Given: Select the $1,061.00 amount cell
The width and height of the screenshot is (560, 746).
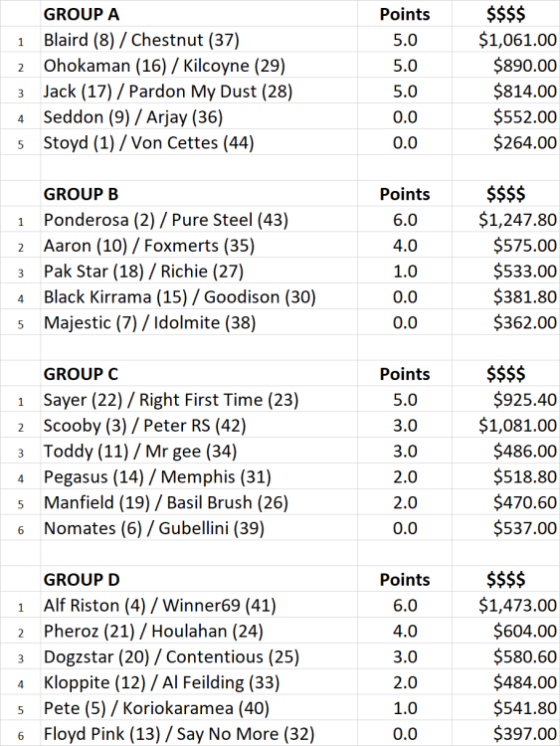Looking at the screenshot, I should (x=505, y=40).
